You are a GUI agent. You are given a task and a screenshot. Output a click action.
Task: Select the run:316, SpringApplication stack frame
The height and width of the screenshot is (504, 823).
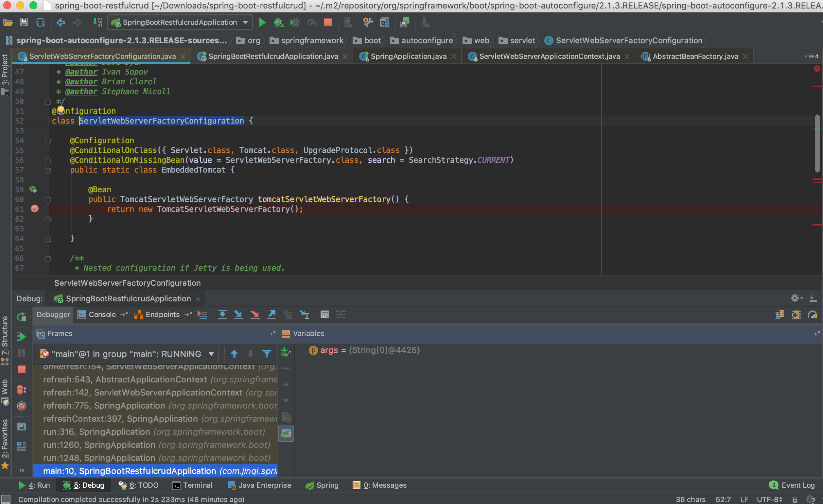click(x=155, y=431)
